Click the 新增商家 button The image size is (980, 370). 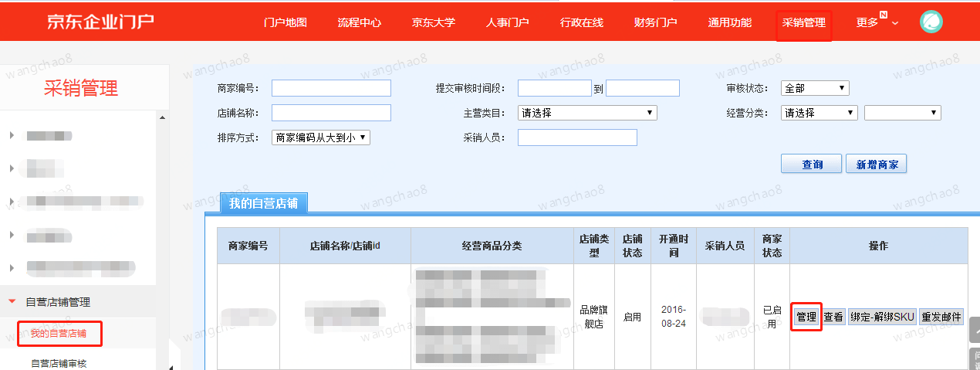coord(877,165)
